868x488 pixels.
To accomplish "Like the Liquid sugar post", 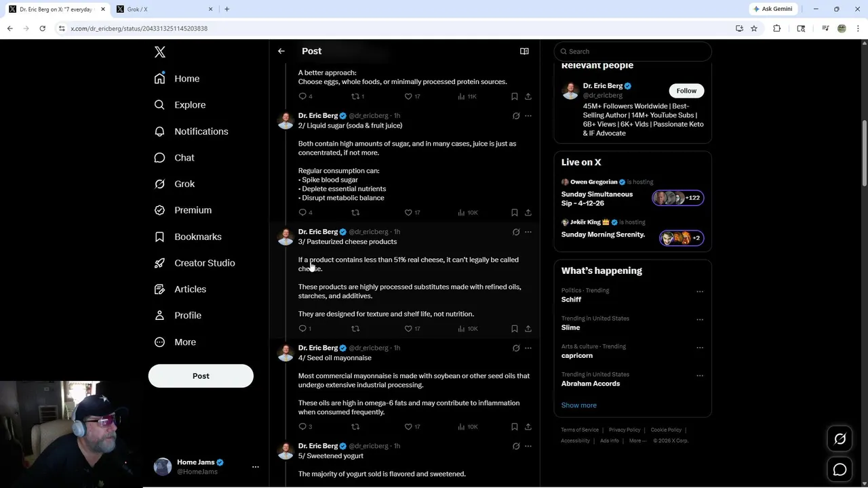I will pos(408,213).
